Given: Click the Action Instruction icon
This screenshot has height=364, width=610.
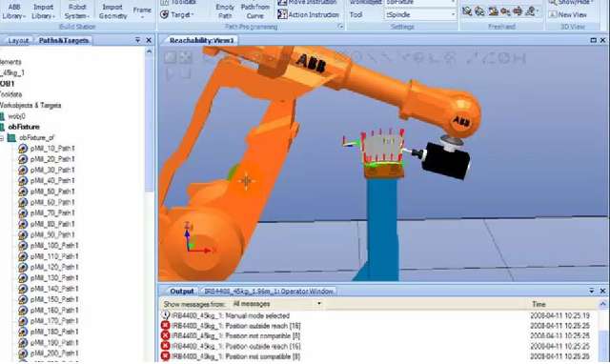Looking at the screenshot, I should pos(282,14).
